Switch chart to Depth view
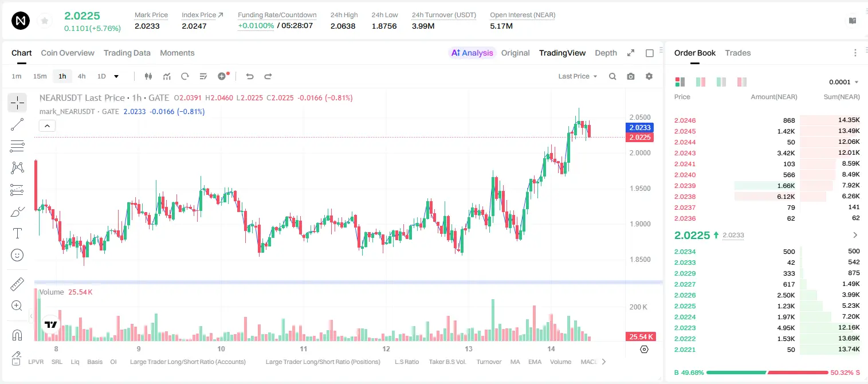Image resolution: width=868 pixels, height=384 pixels. 606,53
